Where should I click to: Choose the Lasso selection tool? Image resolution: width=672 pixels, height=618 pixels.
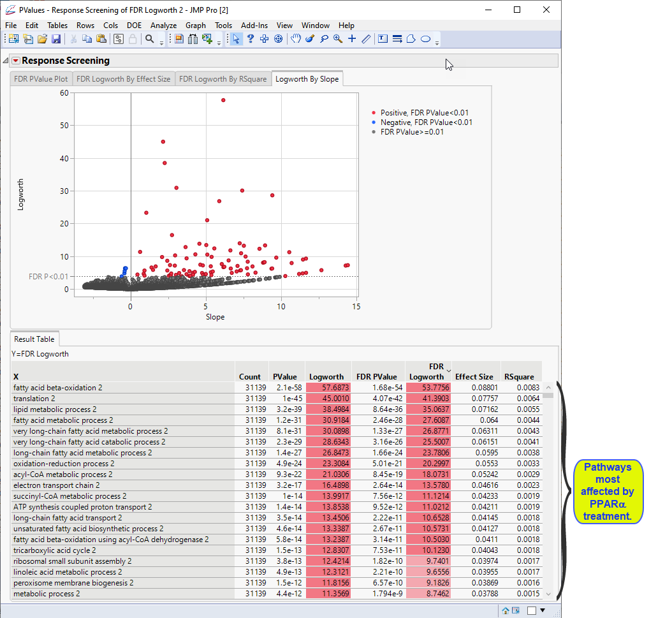pos(324,39)
